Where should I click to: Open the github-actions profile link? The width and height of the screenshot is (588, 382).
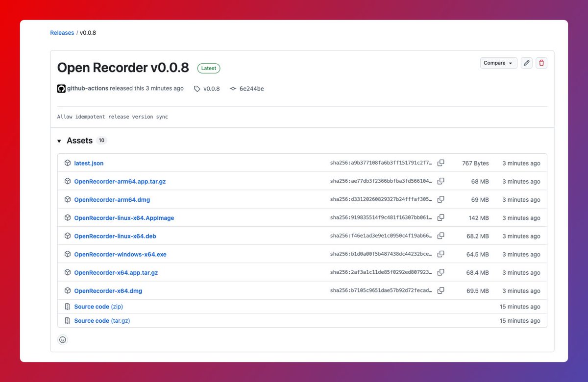click(88, 89)
